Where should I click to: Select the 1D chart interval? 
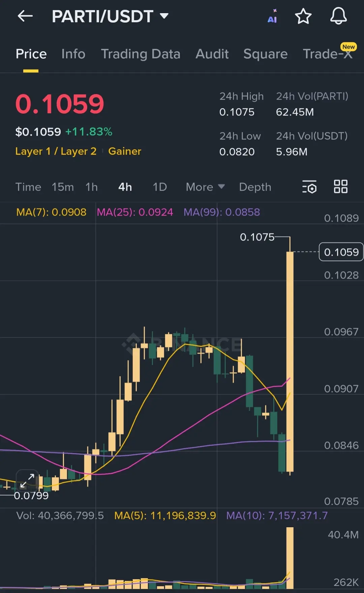click(160, 187)
